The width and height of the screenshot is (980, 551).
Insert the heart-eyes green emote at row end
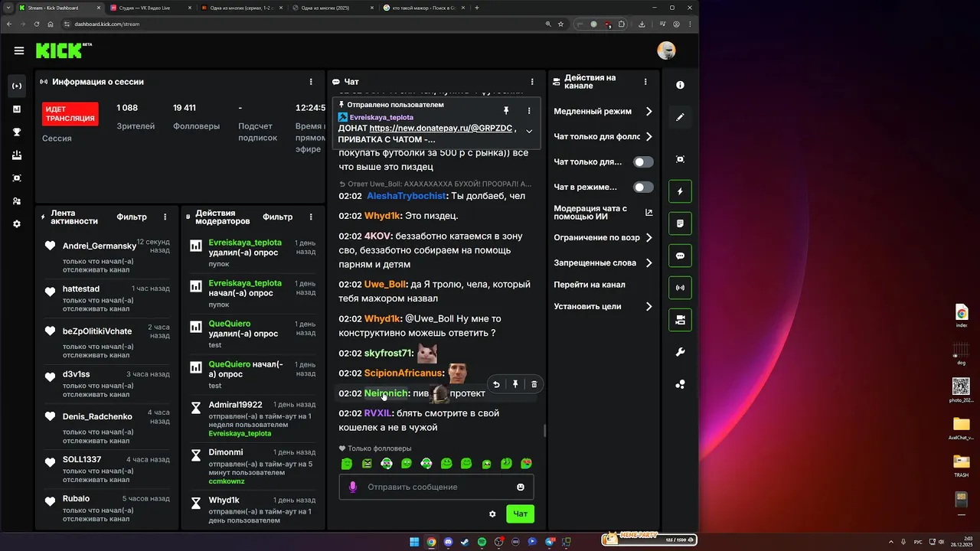(527, 464)
